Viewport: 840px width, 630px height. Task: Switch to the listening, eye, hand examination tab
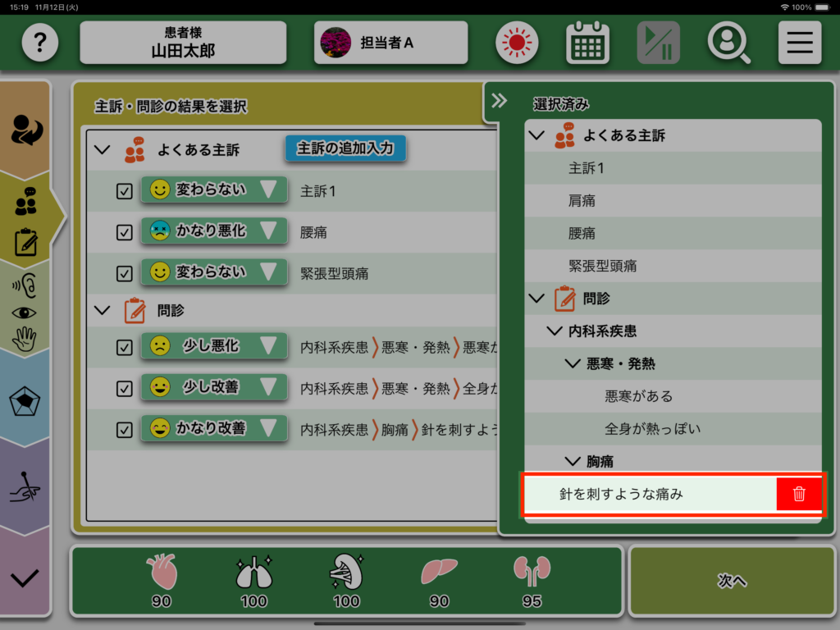[25, 313]
